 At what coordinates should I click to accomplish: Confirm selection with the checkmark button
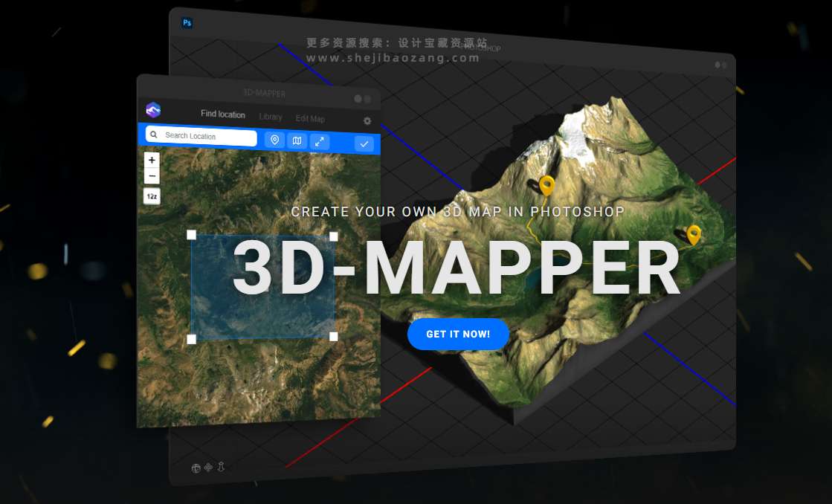click(x=364, y=143)
